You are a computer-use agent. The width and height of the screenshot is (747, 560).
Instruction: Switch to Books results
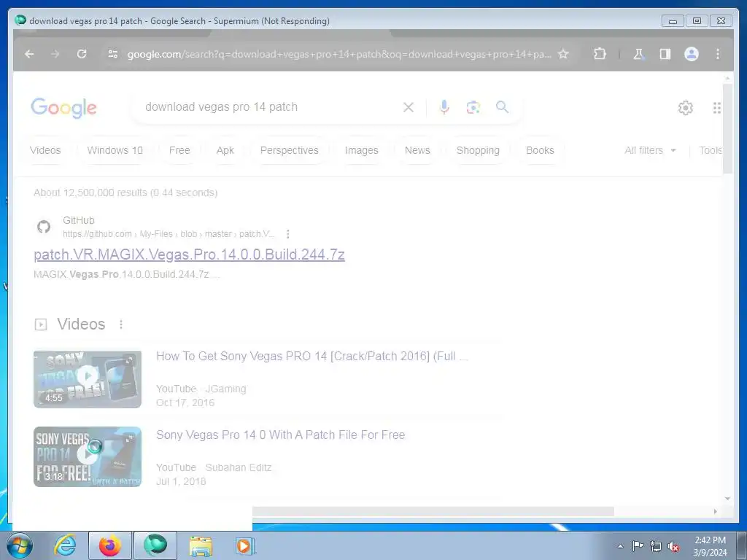tap(540, 150)
